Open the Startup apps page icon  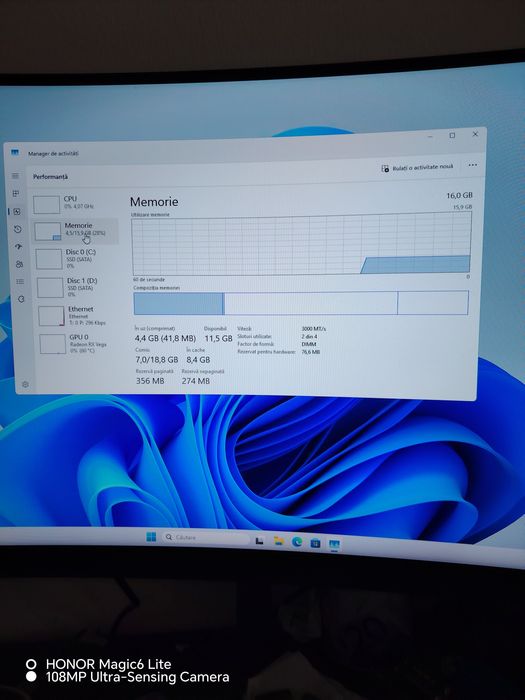pos(18,246)
